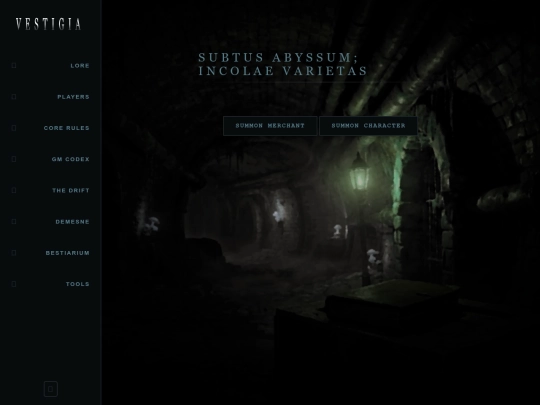The height and width of the screenshot is (405, 540).
Task: Click the icon beside Demesne
Action: (x=14, y=221)
